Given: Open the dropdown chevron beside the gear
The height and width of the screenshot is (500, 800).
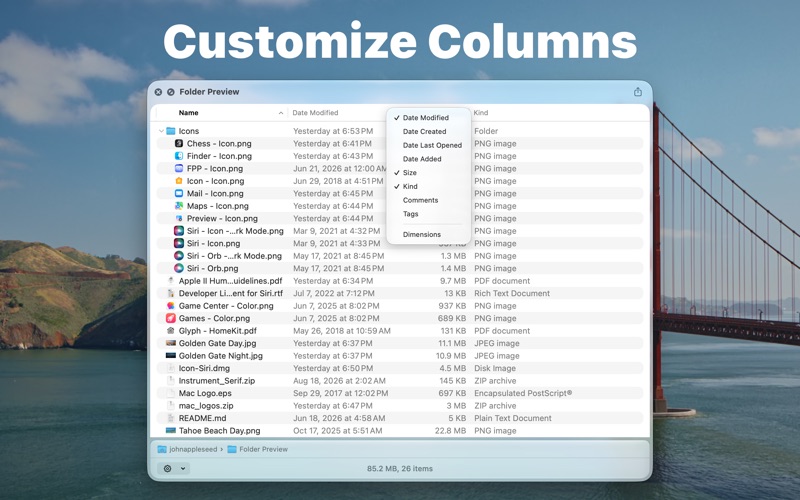Looking at the screenshot, I should click(x=183, y=468).
